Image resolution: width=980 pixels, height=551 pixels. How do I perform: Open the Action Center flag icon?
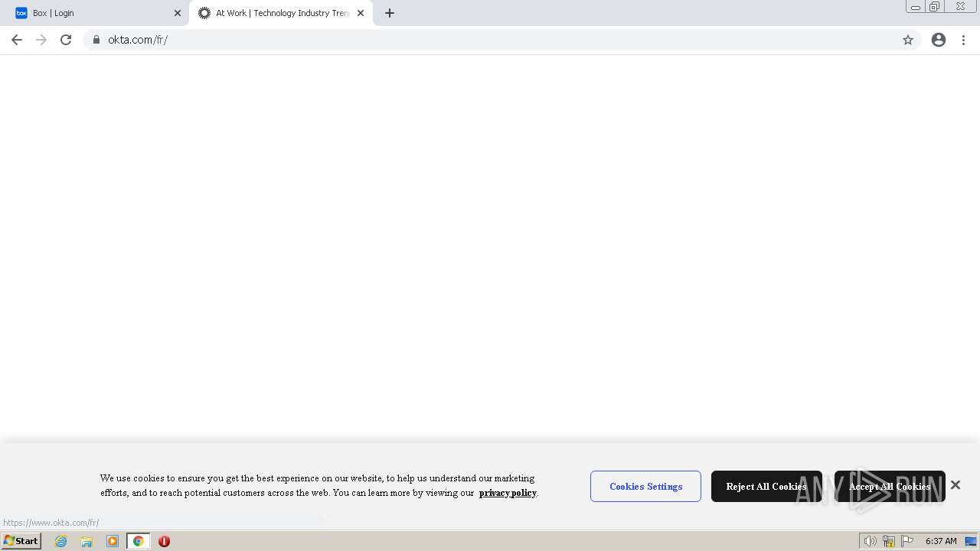tap(907, 541)
